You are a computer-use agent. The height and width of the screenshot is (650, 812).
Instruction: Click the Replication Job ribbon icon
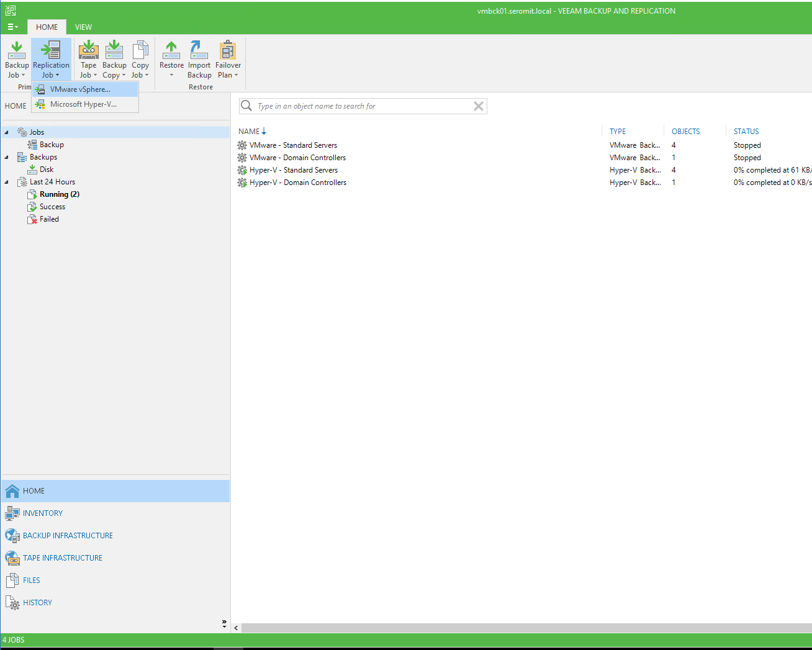click(x=51, y=50)
